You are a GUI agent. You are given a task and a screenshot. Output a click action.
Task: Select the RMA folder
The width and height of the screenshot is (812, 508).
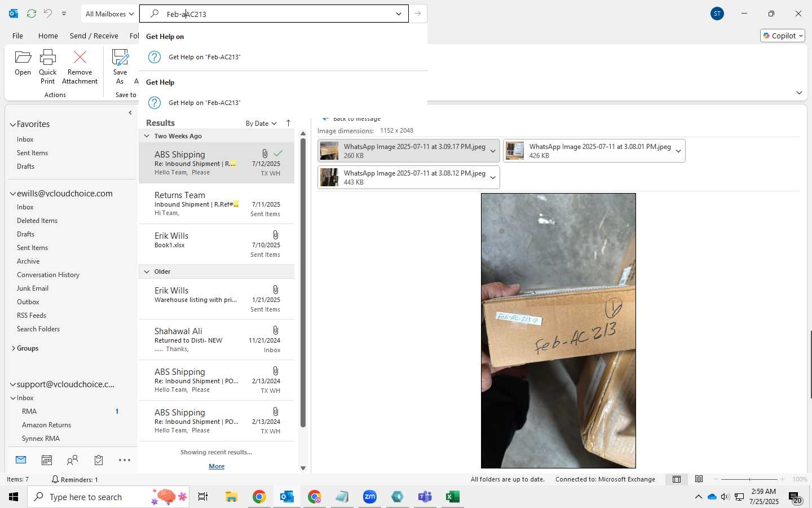coord(29,411)
